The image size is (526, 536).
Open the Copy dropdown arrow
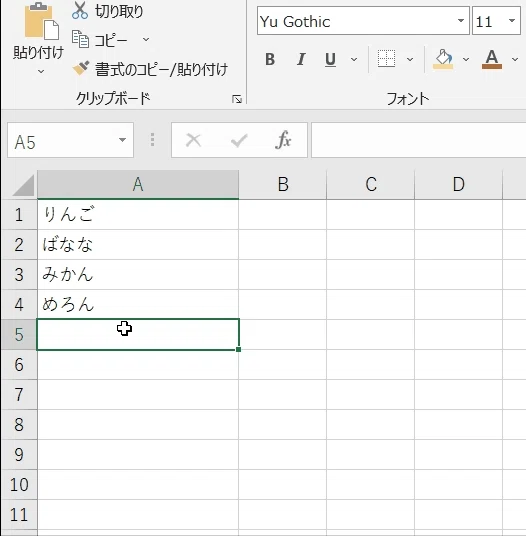[146, 40]
